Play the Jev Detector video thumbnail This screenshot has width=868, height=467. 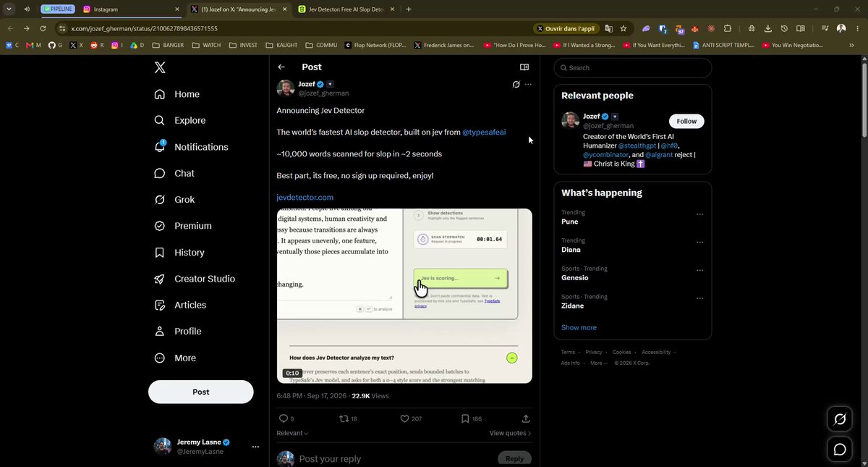[x=404, y=296]
